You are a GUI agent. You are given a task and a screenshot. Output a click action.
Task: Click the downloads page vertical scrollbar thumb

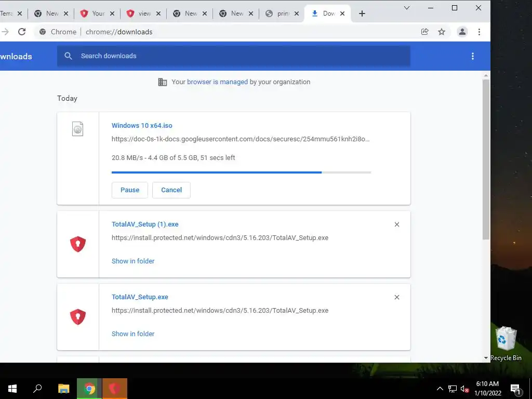486,159
